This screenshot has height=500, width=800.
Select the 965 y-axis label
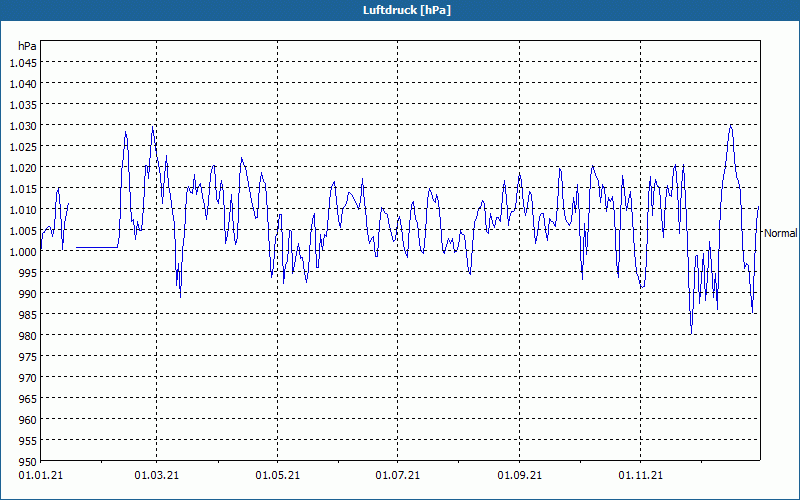[28, 399]
